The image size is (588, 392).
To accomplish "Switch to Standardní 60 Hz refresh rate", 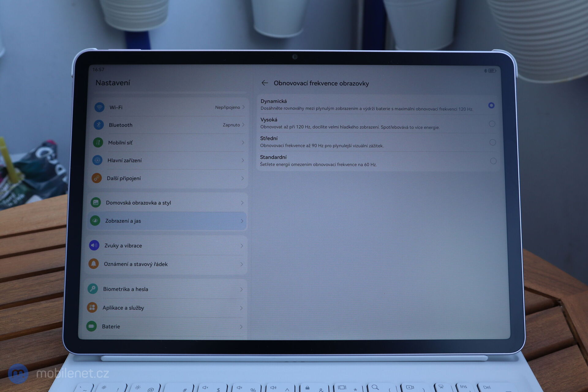I will pyautogui.click(x=493, y=161).
